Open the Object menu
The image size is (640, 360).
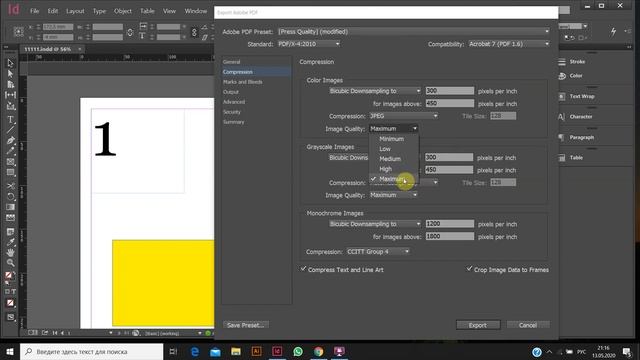pos(123,11)
